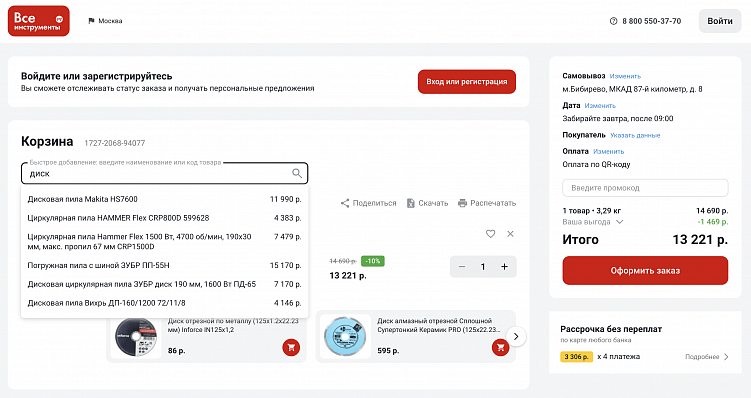751x398 pixels.
Task: Click the order number 1727-2068-94077
Action: pos(114,143)
